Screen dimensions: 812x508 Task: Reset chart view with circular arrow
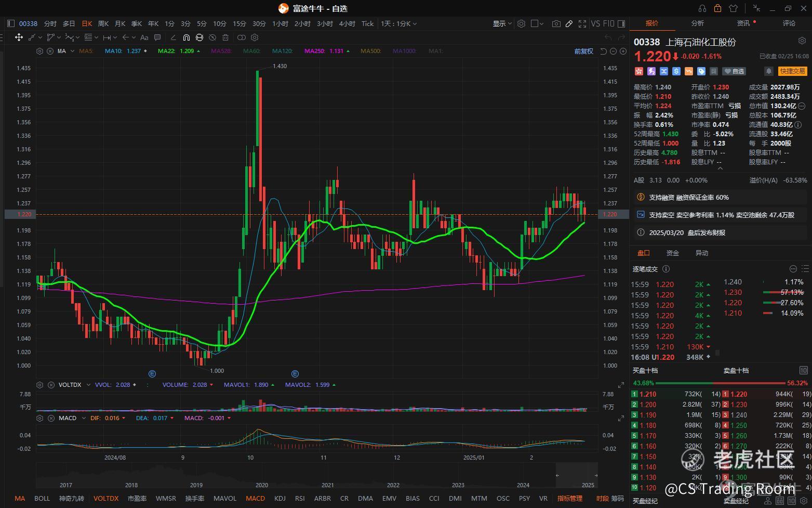(604, 51)
